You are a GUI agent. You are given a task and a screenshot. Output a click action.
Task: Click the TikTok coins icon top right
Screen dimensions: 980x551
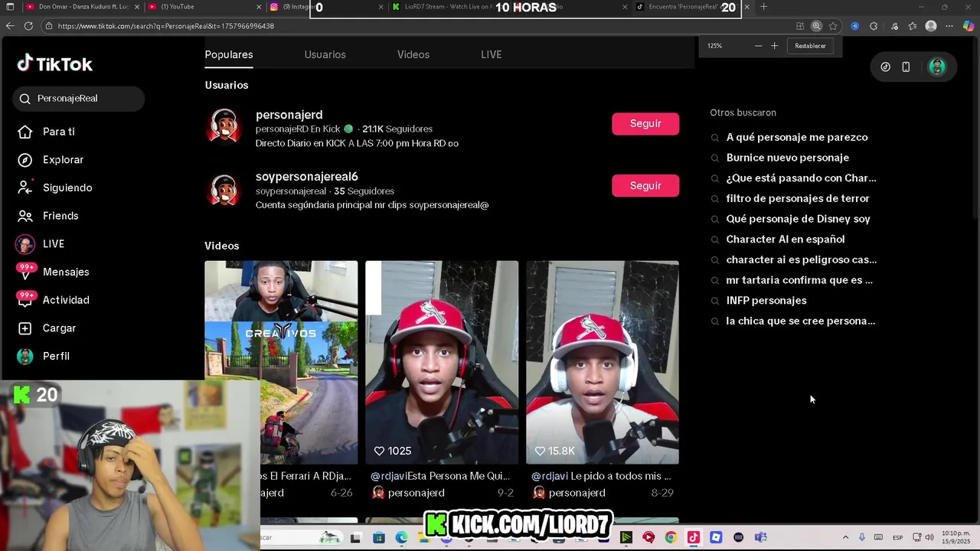(x=885, y=67)
